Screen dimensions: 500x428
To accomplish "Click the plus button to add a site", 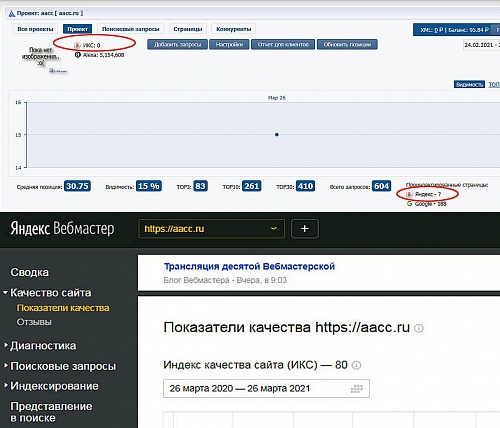I will point(305,229).
